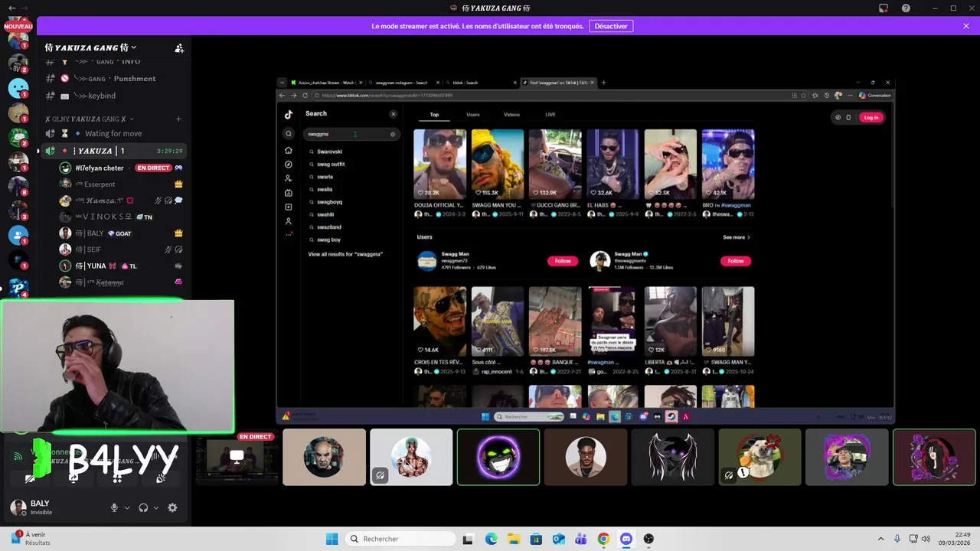The width and height of the screenshot is (980, 551).
Task: Click the Windows taskbar Rechercher search box
Action: pyautogui.click(x=399, y=539)
